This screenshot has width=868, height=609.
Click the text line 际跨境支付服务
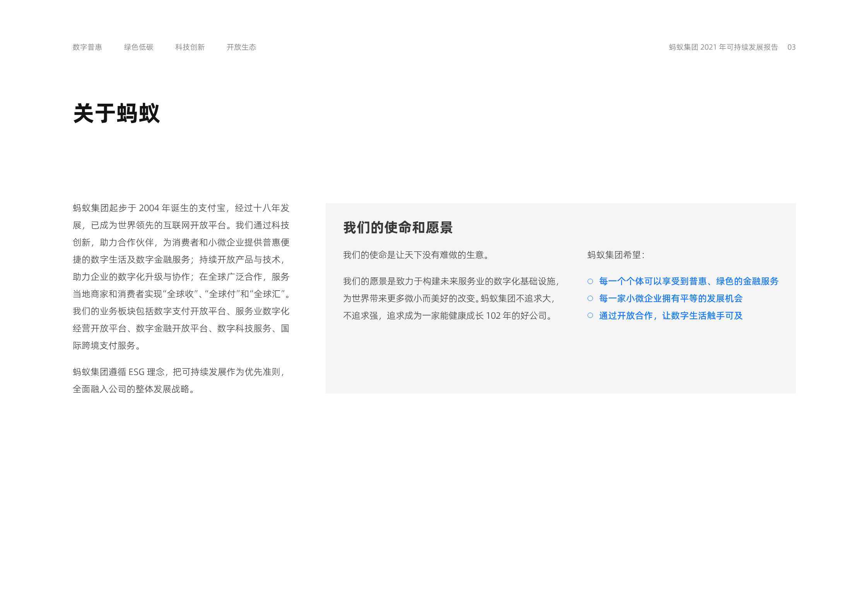pos(106,346)
